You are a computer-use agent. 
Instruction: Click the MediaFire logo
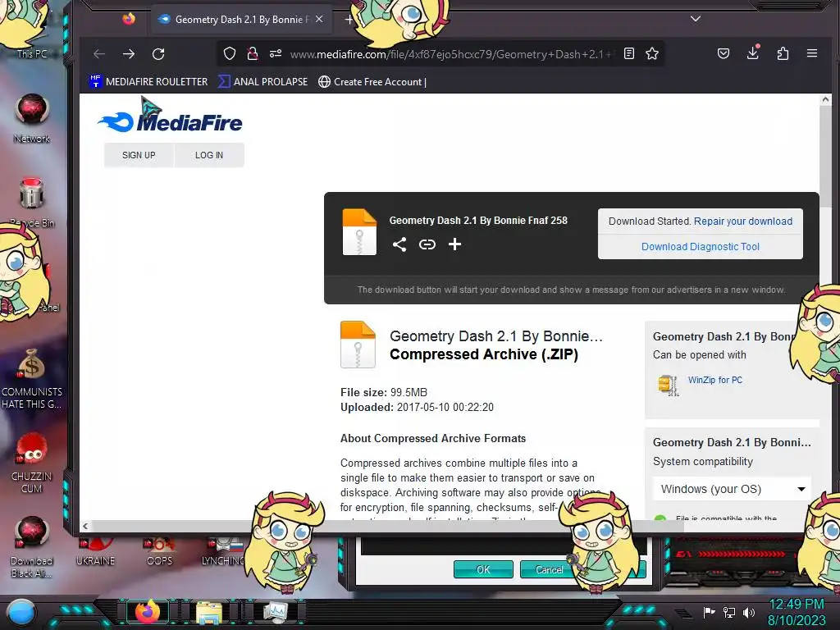pos(171,121)
